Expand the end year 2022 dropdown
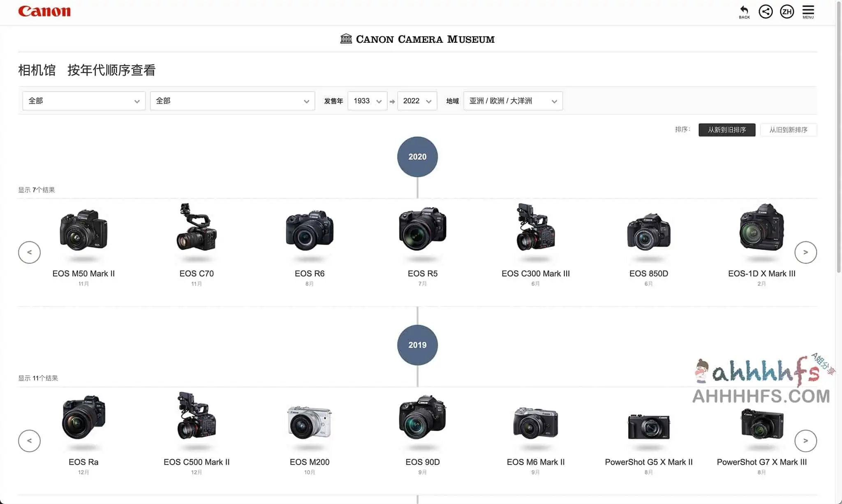 (417, 101)
